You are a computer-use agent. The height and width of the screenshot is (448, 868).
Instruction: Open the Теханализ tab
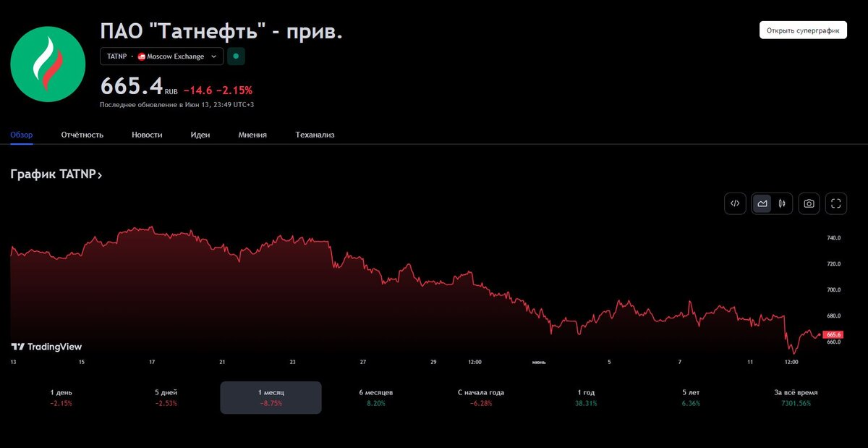tap(314, 135)
